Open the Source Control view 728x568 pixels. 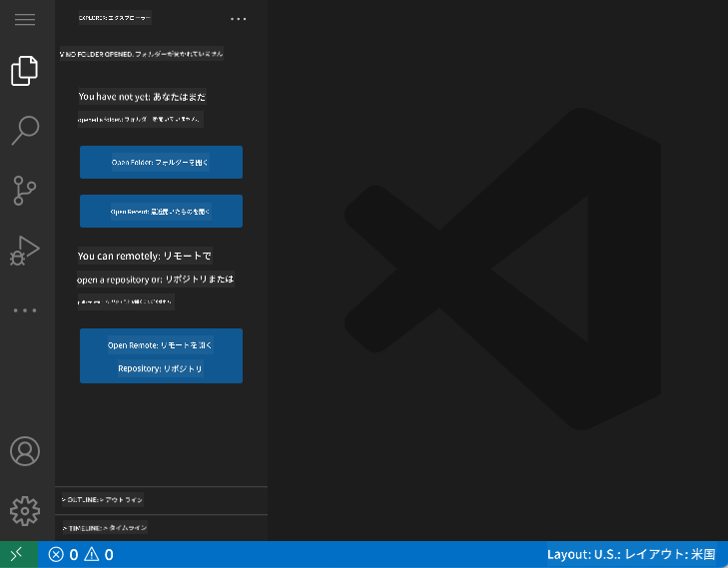25,190
